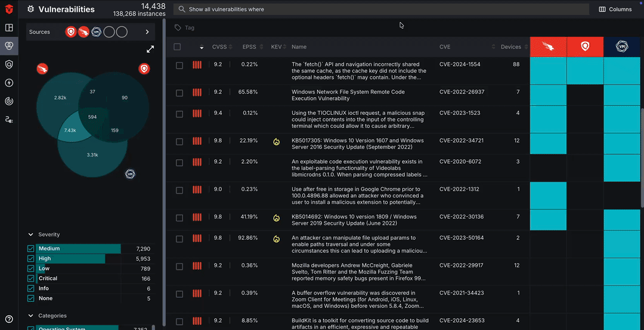The height and width of the screenshot is (330, 644).
Task: Expand the Sources panel chevron
Action: tap(147, 32)
